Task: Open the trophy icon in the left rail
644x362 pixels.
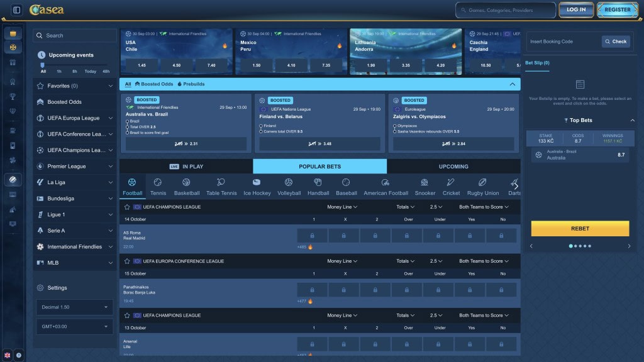Action: pyautogui.click(x=13, y=96)
